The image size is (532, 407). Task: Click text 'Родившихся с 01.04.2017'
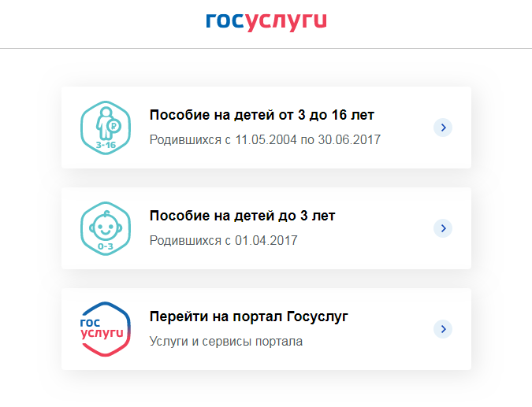point(223,240)
